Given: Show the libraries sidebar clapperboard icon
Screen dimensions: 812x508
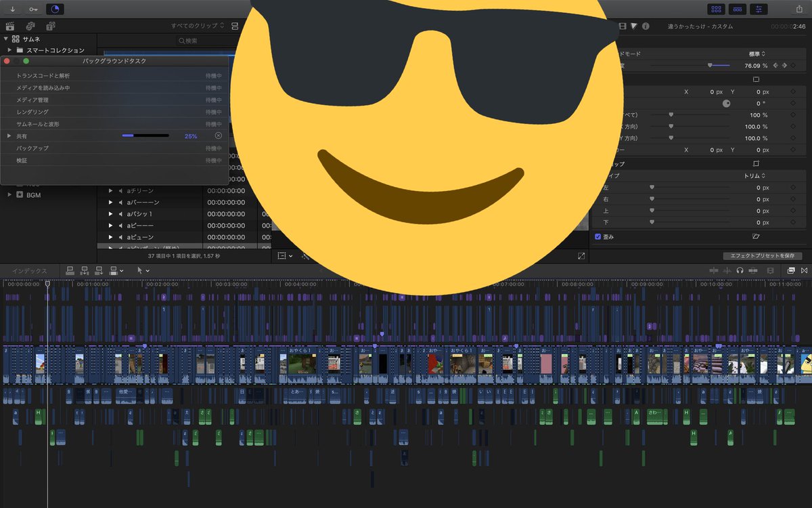Looking at the screenshot, I should click(10, 26).
